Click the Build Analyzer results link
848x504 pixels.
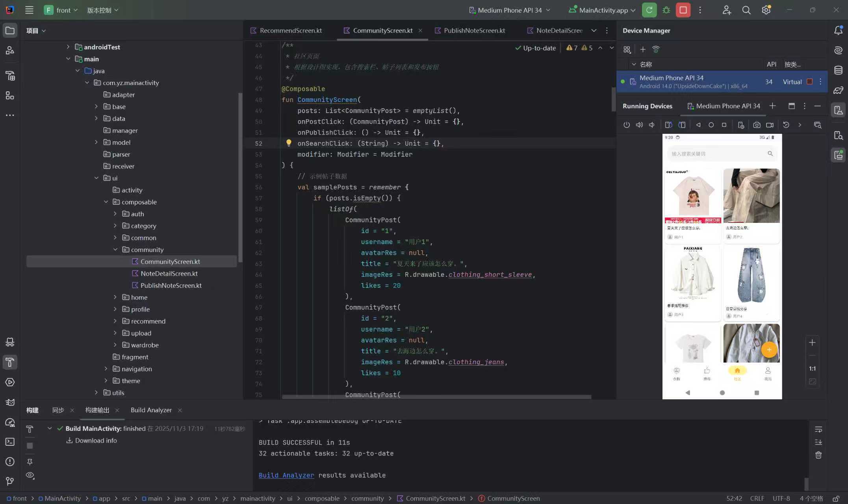click(x=286, y=475)
